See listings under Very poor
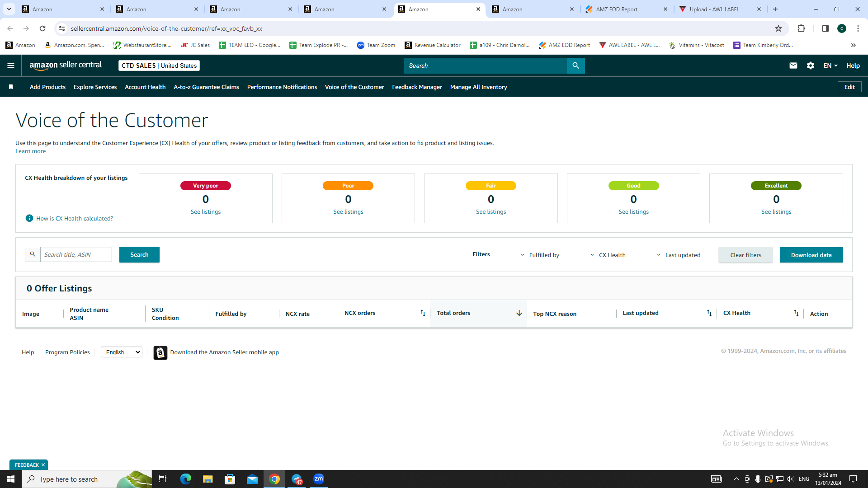This screenshot has height=488, width=868. 206,212
